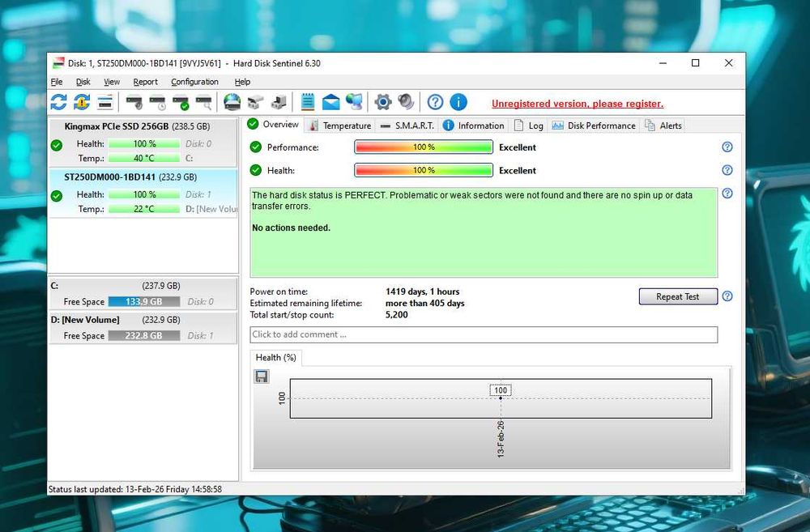Click the Unregistered version, please register link

(x=577, y=104)
